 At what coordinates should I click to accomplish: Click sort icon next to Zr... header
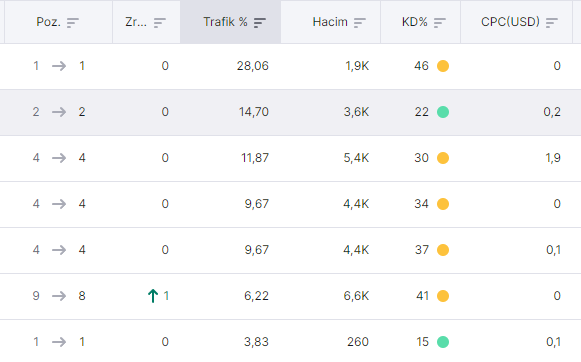tap(160, 23)
